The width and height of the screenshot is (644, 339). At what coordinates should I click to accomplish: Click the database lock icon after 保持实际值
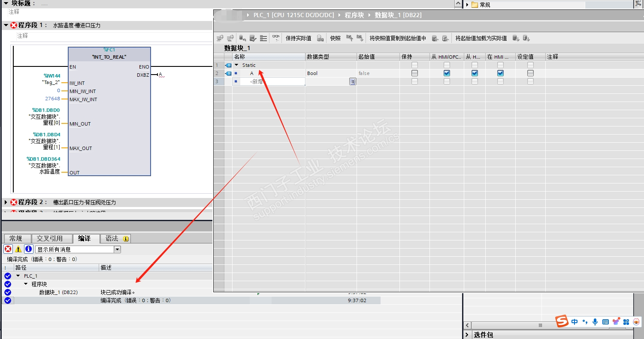point(320,38)
